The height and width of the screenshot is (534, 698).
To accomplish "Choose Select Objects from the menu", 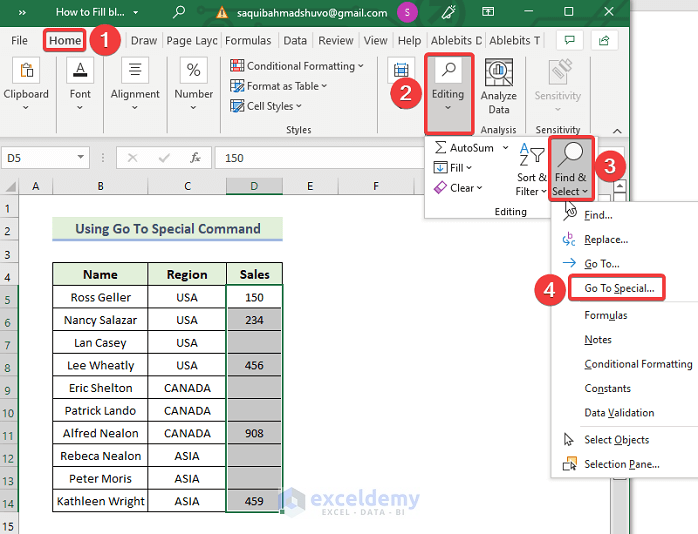I will tap(616, 440).
